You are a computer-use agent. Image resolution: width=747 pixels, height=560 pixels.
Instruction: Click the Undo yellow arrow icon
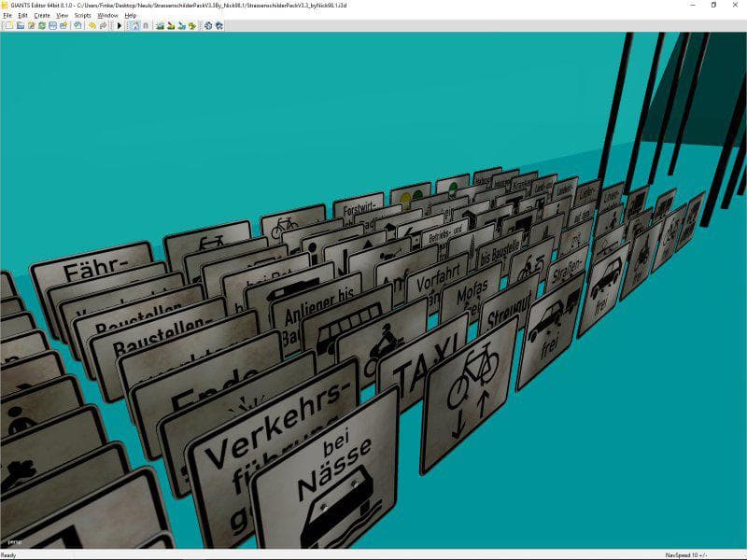coord(92,26)
